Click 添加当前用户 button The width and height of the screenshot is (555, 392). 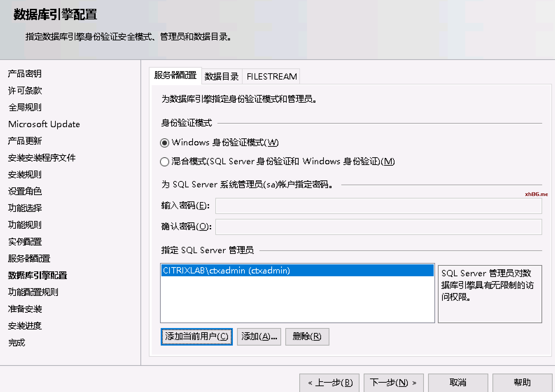tap(196, 337)
